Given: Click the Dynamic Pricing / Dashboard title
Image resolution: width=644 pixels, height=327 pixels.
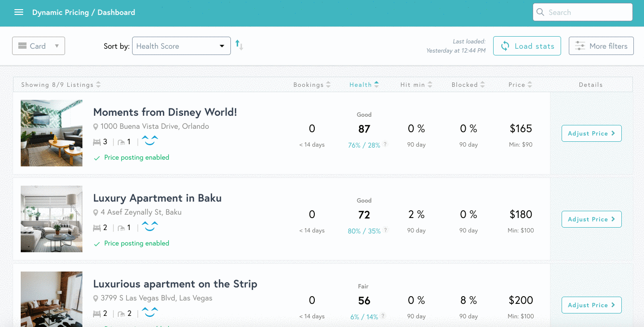Looking at the screenshot, I should 83,13.
